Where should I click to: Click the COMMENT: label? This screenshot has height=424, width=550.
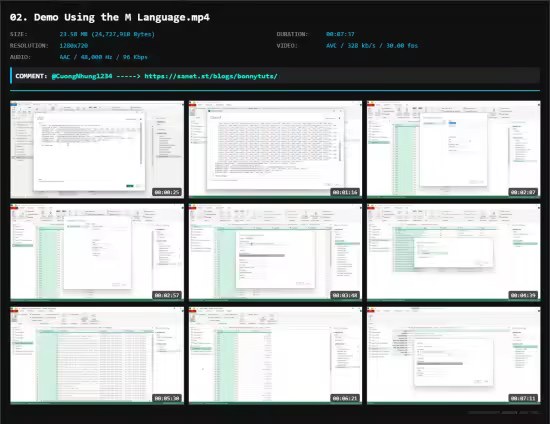coord(31,76)
